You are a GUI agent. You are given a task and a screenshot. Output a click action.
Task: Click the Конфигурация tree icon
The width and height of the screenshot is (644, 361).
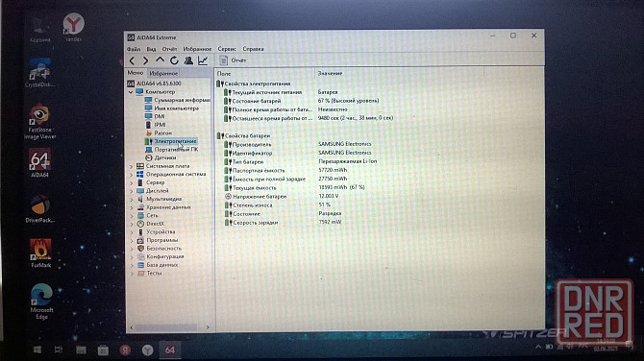140,256
